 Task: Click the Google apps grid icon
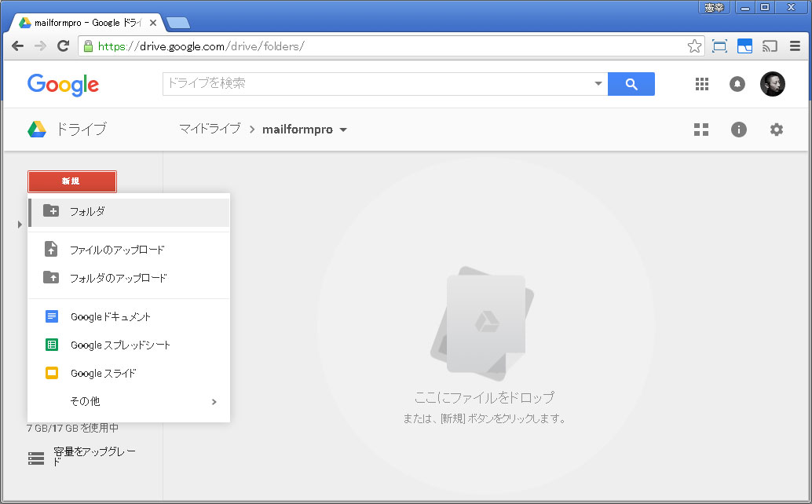[702, 84]
